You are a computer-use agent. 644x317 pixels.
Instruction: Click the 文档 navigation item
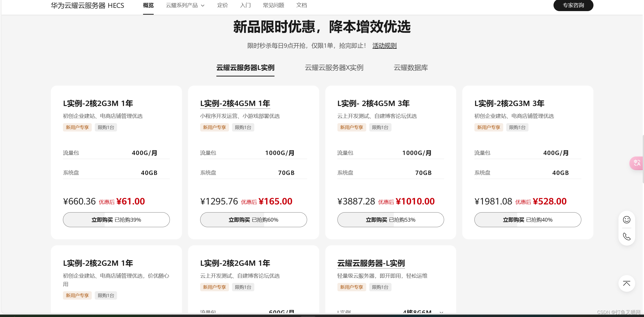click(x=301, y=5)
